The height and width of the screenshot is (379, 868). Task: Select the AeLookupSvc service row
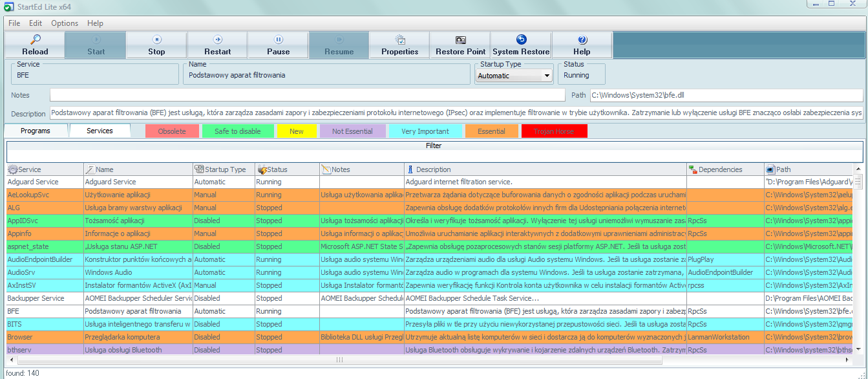point(430,195)
